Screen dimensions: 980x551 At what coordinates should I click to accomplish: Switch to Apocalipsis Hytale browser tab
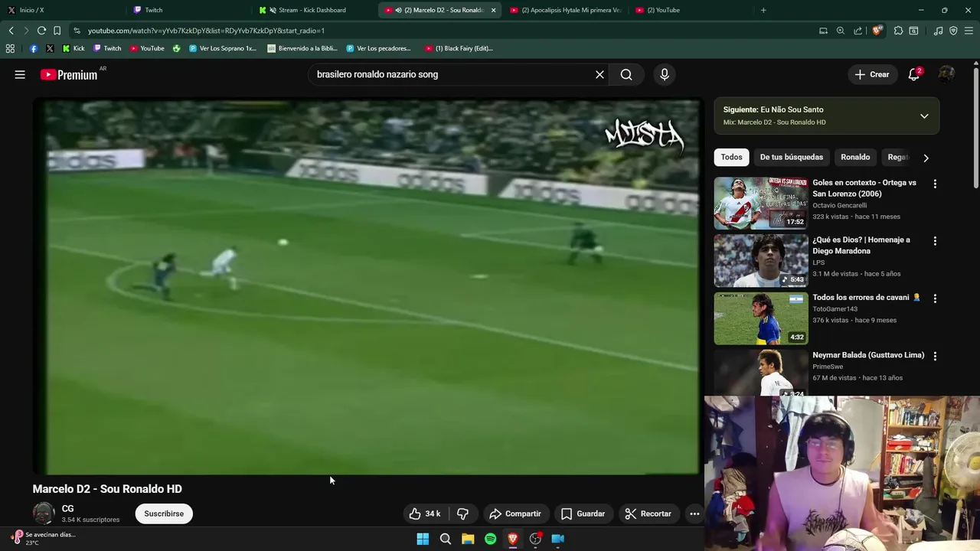[x=565, y=10]
